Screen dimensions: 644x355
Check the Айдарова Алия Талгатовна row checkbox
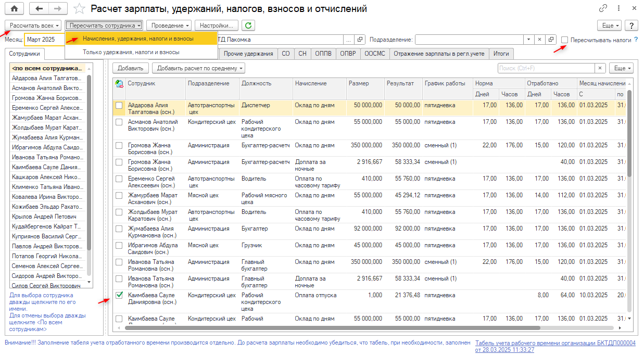click(x=119, y=105)
